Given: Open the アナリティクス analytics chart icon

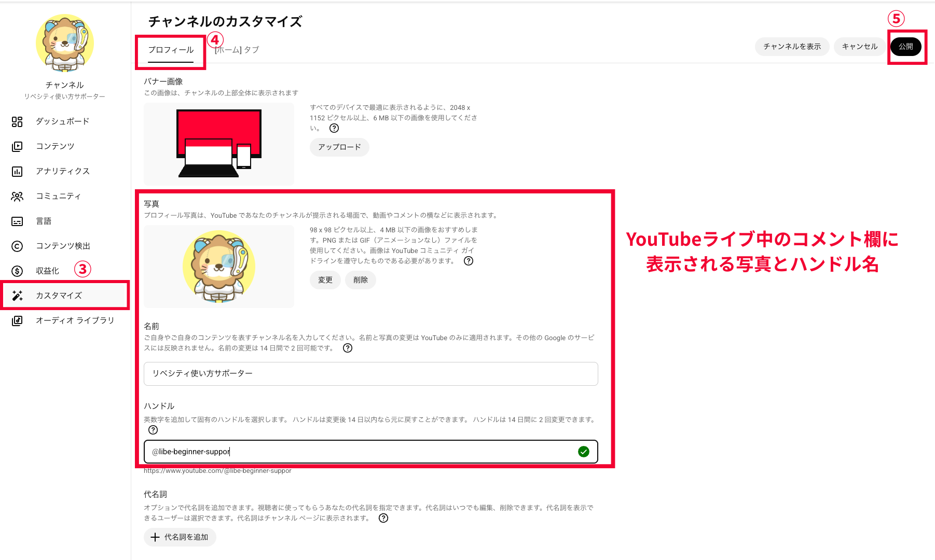Looking at the screenshot, I should coord(17,171).
